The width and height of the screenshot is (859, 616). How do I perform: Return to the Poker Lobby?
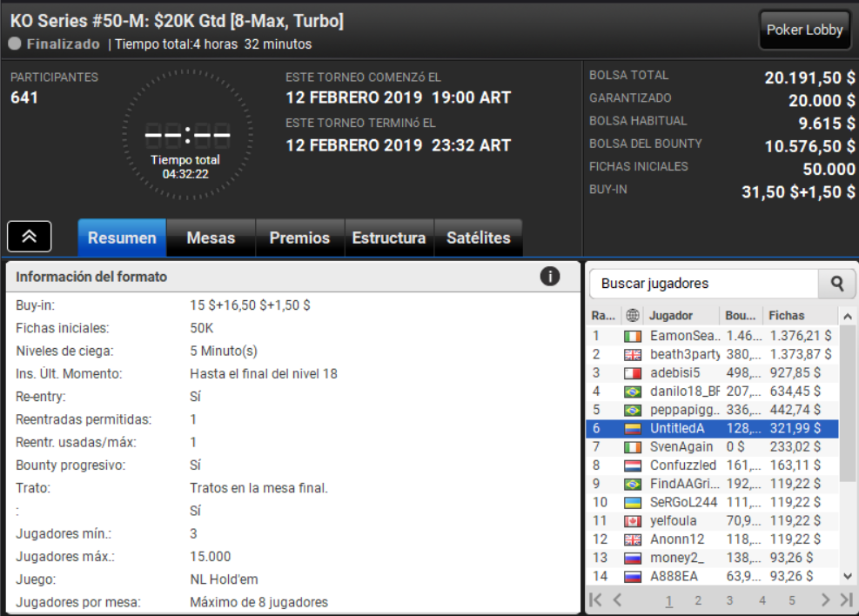[804, 30]
